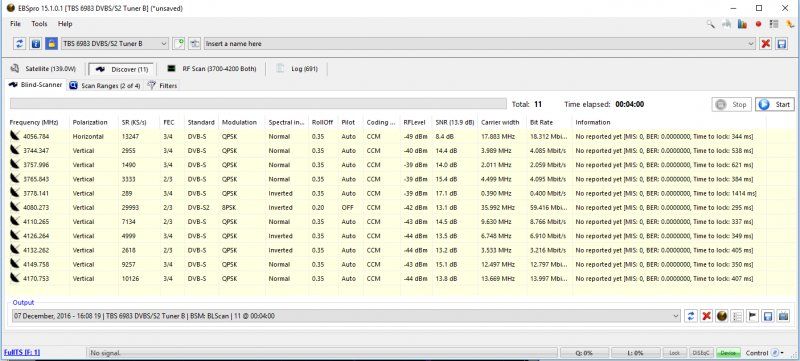
Task: Click the refresh devices icon beside tuner selector
Action: click(x=19, y=44)
